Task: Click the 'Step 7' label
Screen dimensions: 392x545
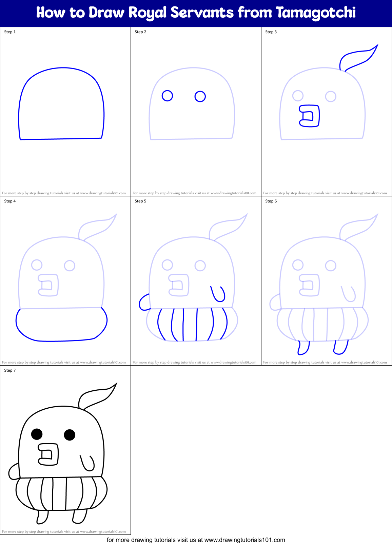Action: pos(10,370)
